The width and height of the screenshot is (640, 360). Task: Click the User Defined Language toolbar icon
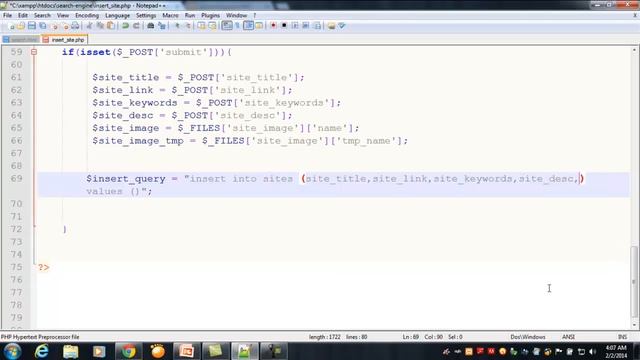pyautogui.click(x=259, y=26)
